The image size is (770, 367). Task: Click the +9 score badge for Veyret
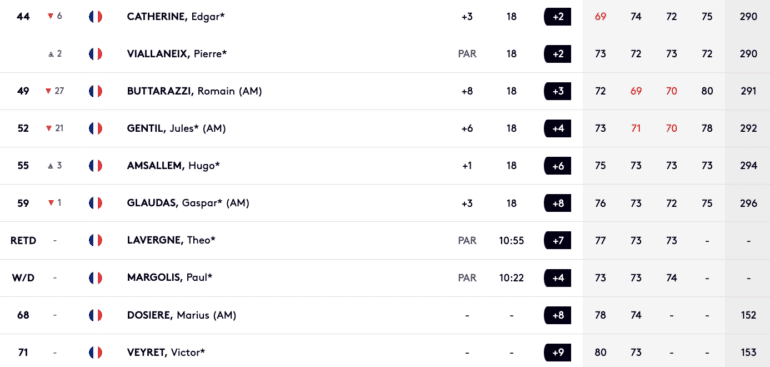pos(557,353)
